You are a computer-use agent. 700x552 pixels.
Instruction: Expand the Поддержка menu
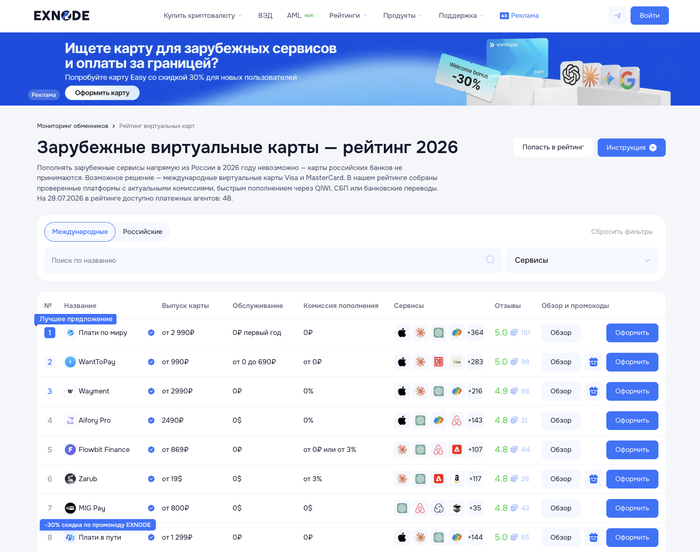[461, 16]
